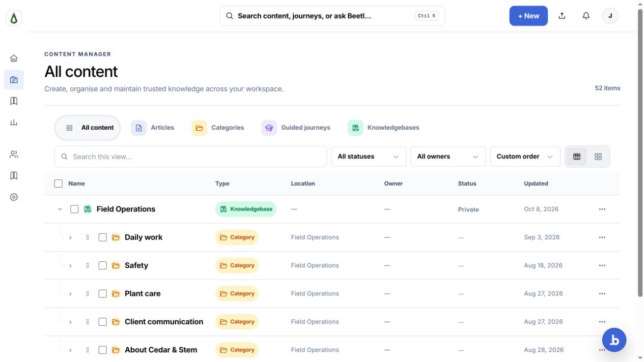The width and height of the screenshot is (644, 362).
Task: Click the Private status text
Action: coord(468,209)
